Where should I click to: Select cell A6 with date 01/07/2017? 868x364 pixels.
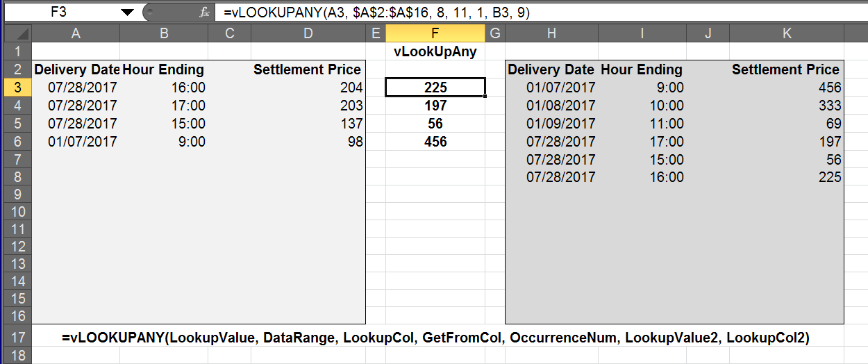point(76,142)
